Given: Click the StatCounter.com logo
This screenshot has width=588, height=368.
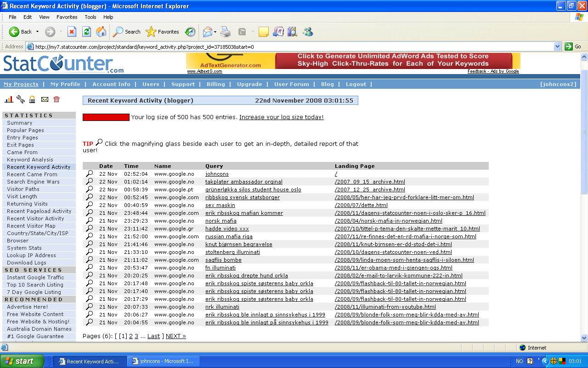Looking at the screenshot, I should 63,64.
